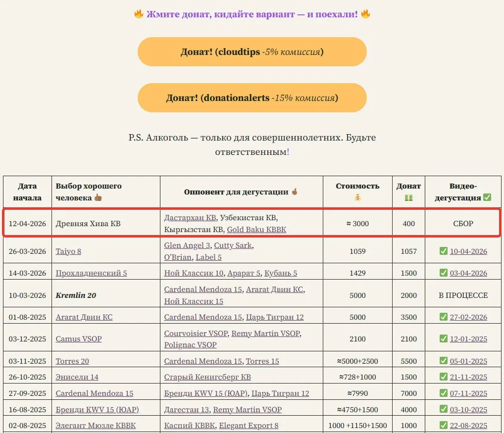Open the Каспий КВВК link
504x433 pixels.
click(189, 425)
